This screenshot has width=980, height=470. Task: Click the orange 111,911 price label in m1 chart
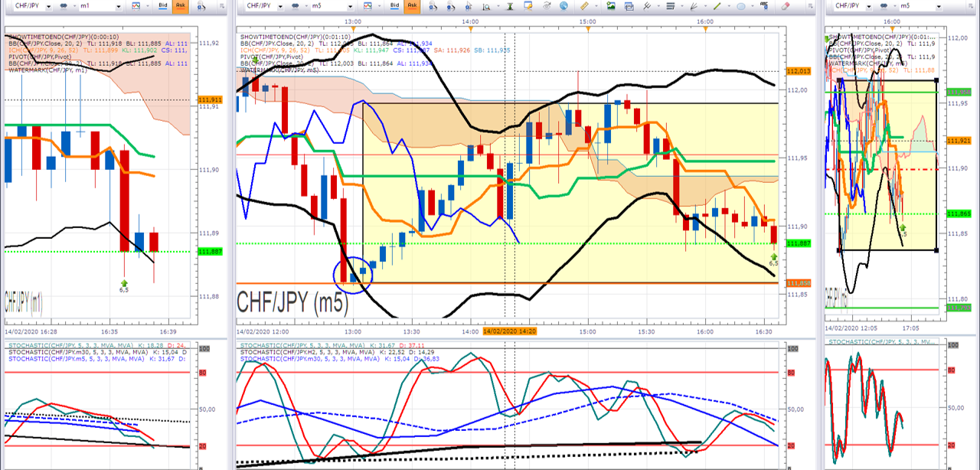[x=209, y=100]
